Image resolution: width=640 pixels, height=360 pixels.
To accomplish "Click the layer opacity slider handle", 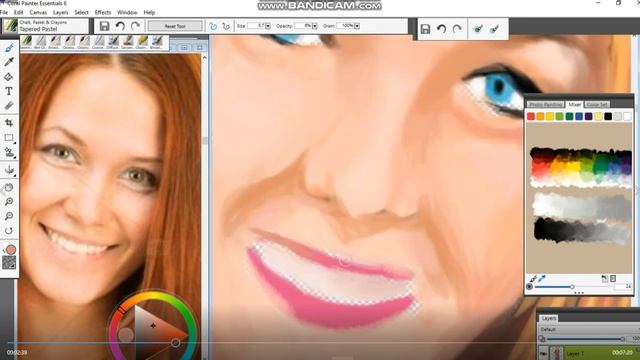I will point(622,339).
